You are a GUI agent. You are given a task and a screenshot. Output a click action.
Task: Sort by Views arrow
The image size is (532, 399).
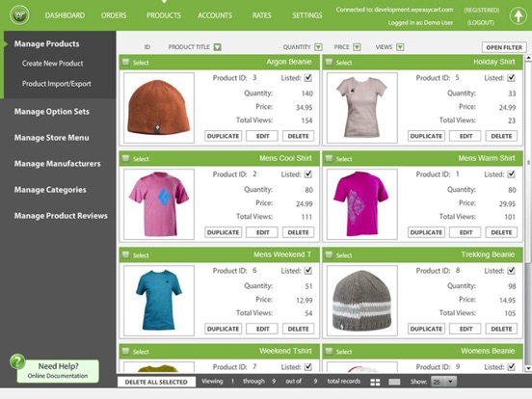coord(400,47)
